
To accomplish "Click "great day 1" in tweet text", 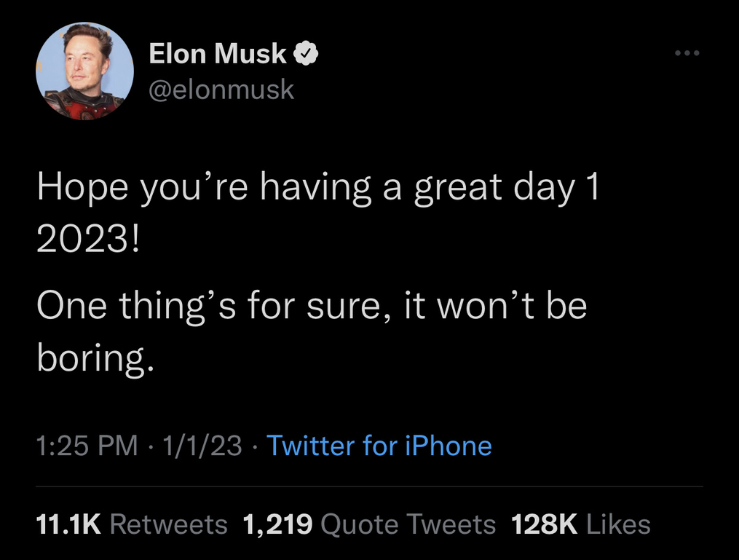I will tap(507, 188).
